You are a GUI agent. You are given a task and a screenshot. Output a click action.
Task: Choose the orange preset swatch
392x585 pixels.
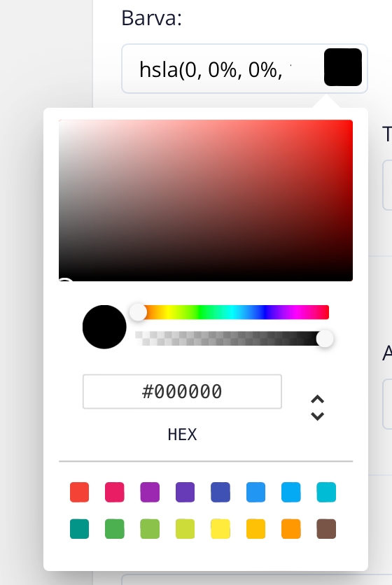click(x=290, y=528)
